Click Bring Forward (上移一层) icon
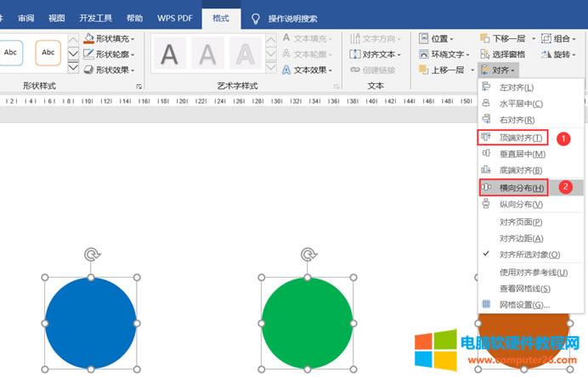Image resolution: width=588 pixels, height=377 pixels. point(423,70)
